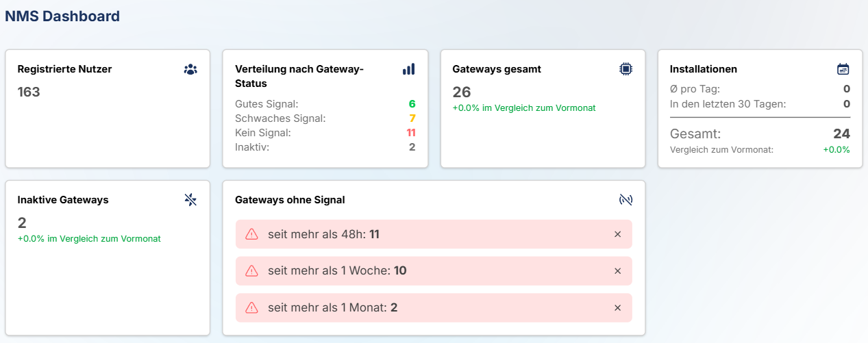Dismiss the 'seit mehr als 1 Woche' alert
The image size is (868, 343).
(617, 271)
